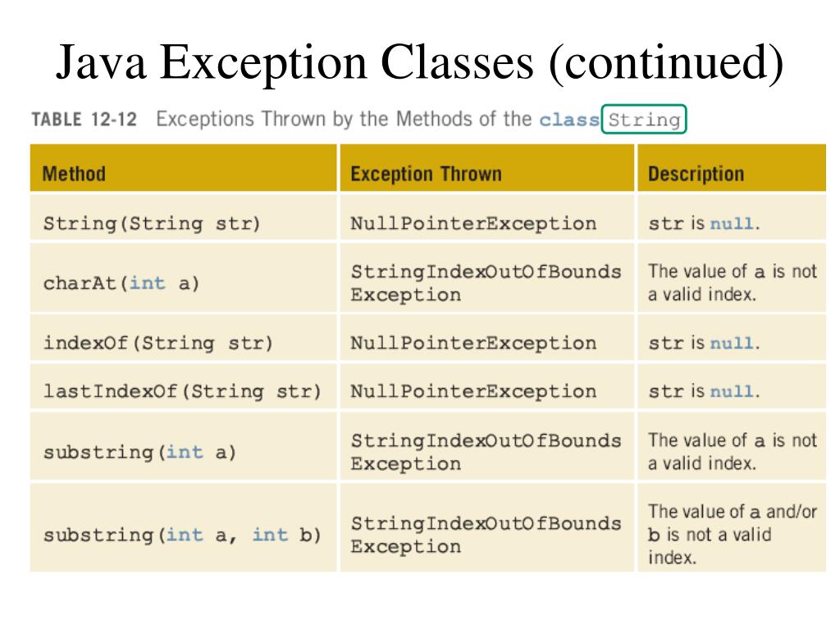Viewport: 840px width, 630px height.
Task: Click the 'TABLE 12-12' label
Action: tap(84, 119)
